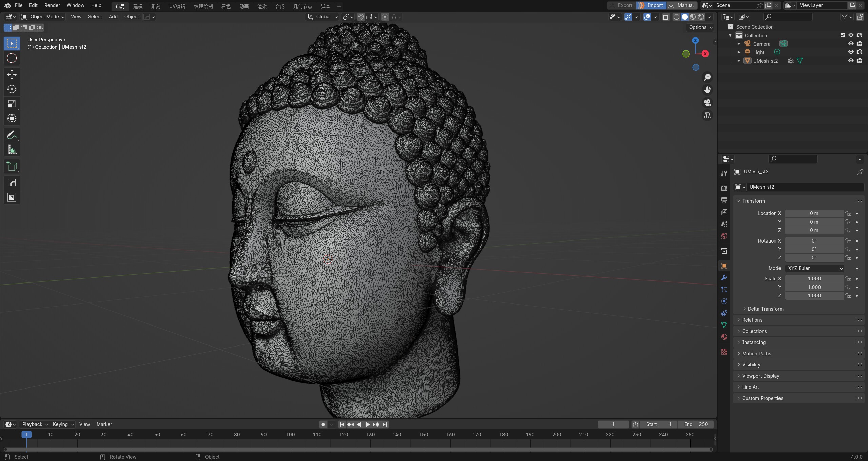The image size is (868, 461).
Task: Open the Physics properties tab
Action: 724,301
